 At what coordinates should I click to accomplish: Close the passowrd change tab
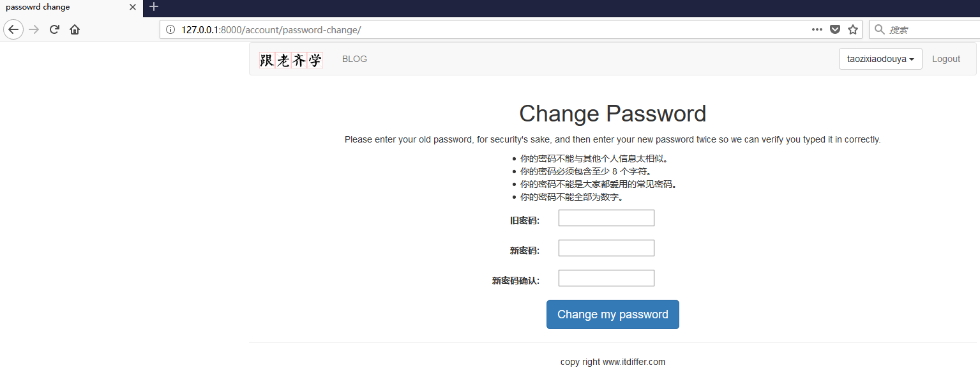133,7
